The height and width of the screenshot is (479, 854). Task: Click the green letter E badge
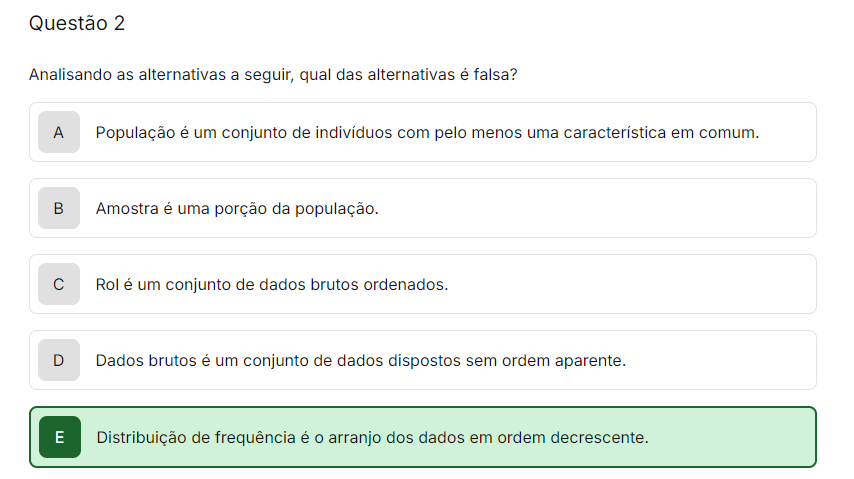coord(59,437)
